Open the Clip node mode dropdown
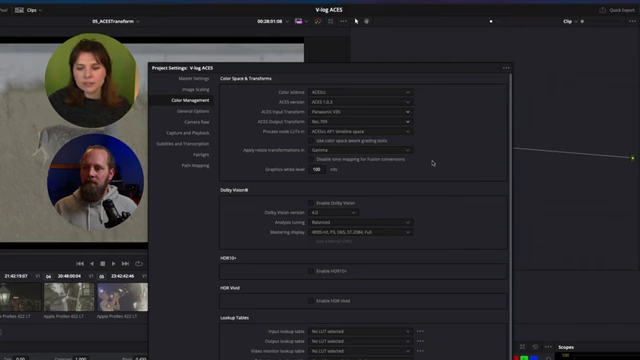 tap(570, 21)
